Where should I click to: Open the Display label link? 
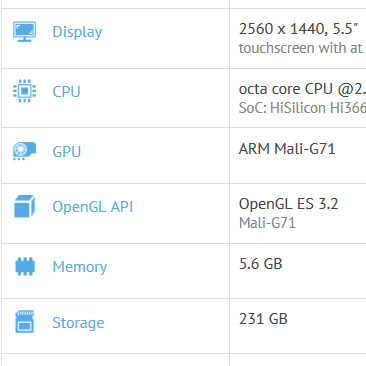pyautogui.click(x=77, y=32)
